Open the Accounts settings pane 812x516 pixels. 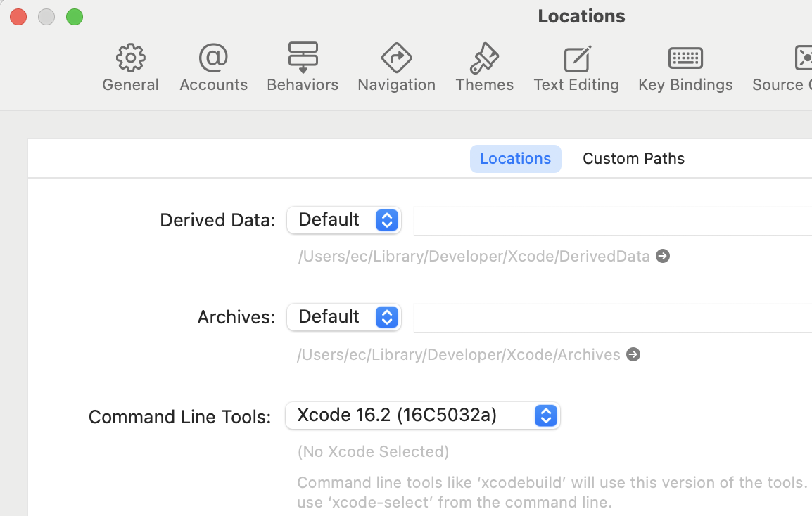tap(213, 58)
